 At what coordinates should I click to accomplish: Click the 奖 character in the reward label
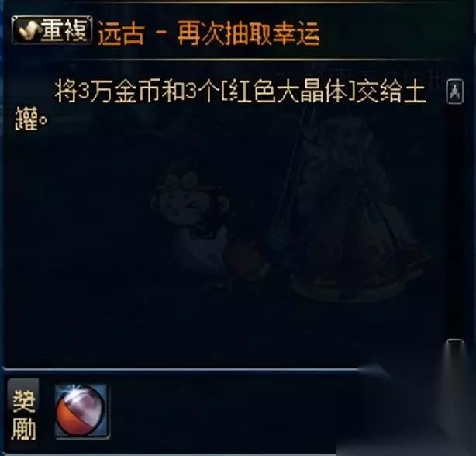pyautogui.click(x=24, y=400)
